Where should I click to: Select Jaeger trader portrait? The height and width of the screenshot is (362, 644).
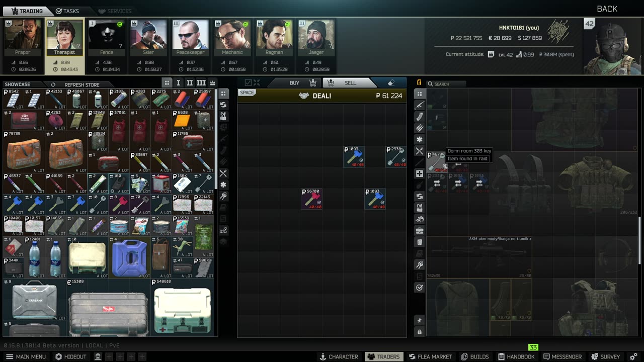[x=316, y=39]
